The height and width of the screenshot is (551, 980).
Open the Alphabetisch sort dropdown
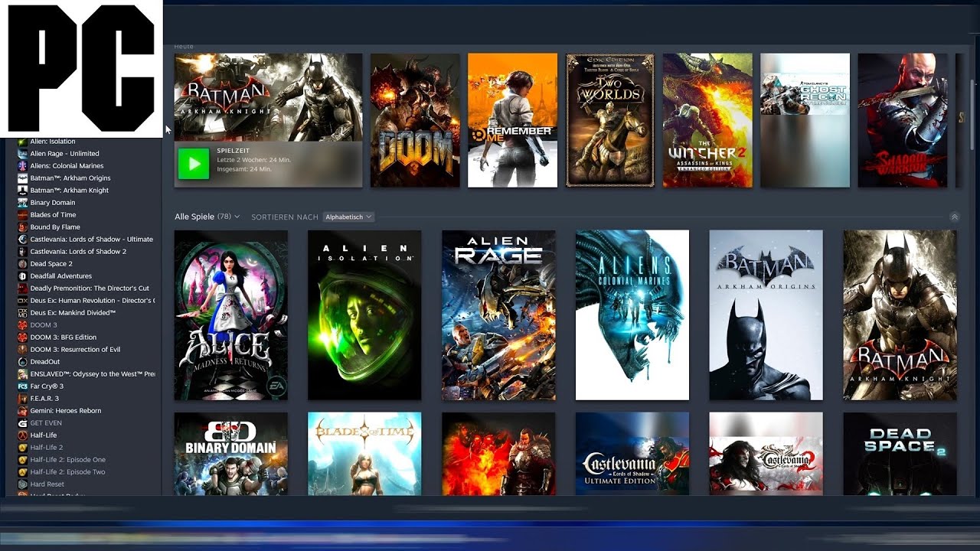point(348,217)
